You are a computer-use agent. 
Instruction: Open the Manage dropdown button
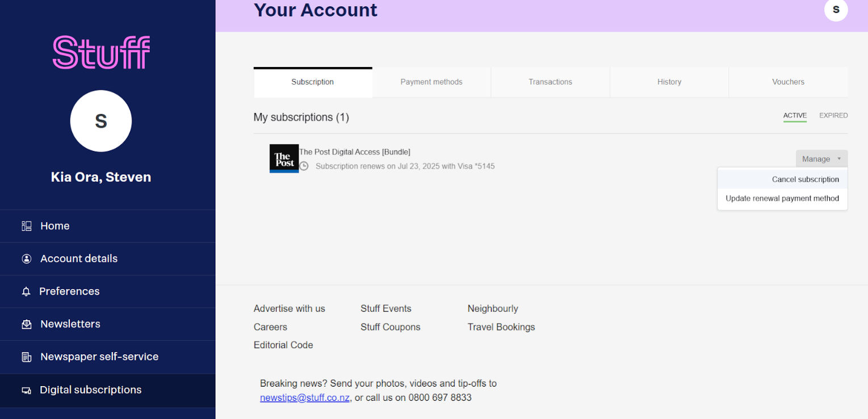click(x=821, y=159)
